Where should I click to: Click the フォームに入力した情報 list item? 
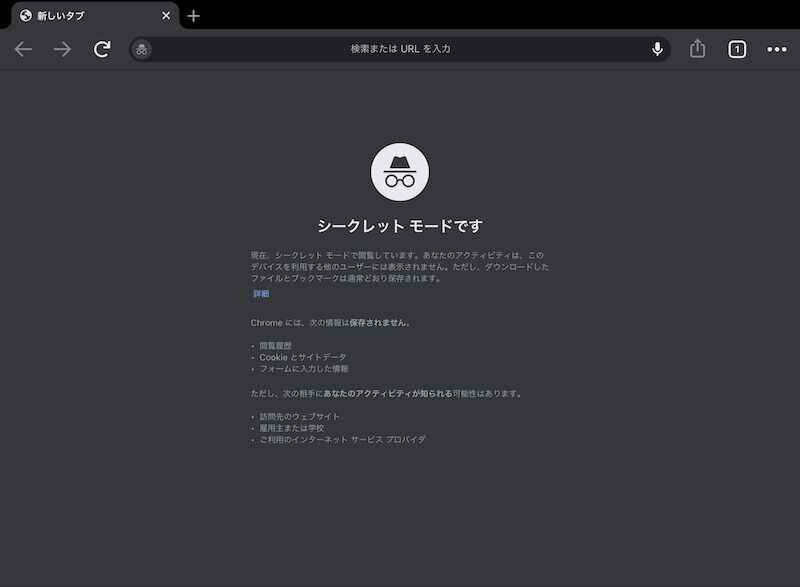tap(304, 369)
